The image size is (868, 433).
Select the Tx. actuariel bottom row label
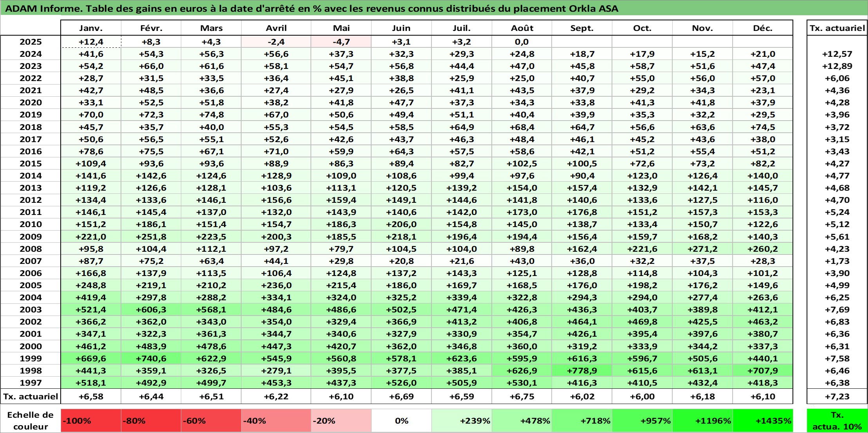[31, 397]
